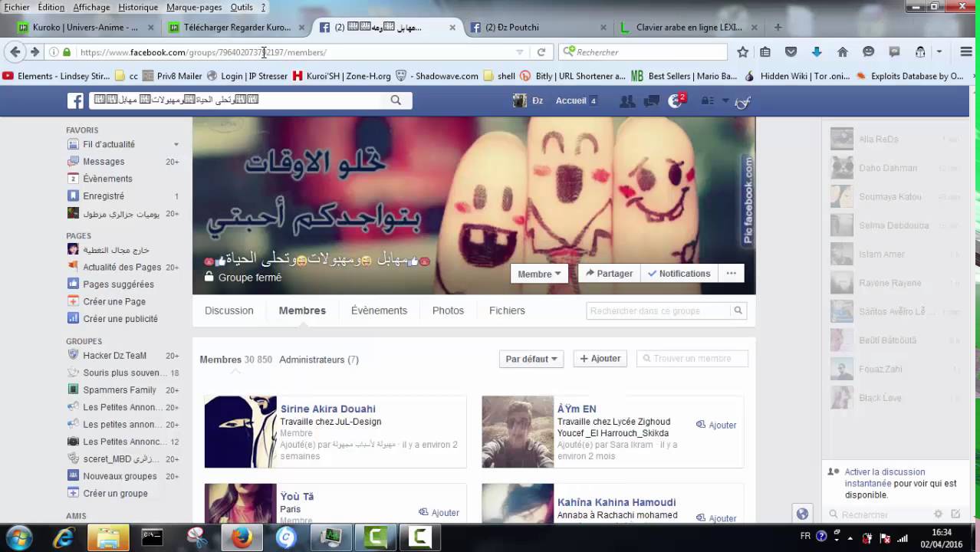Open Sirine Akira Douahi profile thumbnail
Viewport: 980px width, 552px height.
pos(240,432)
